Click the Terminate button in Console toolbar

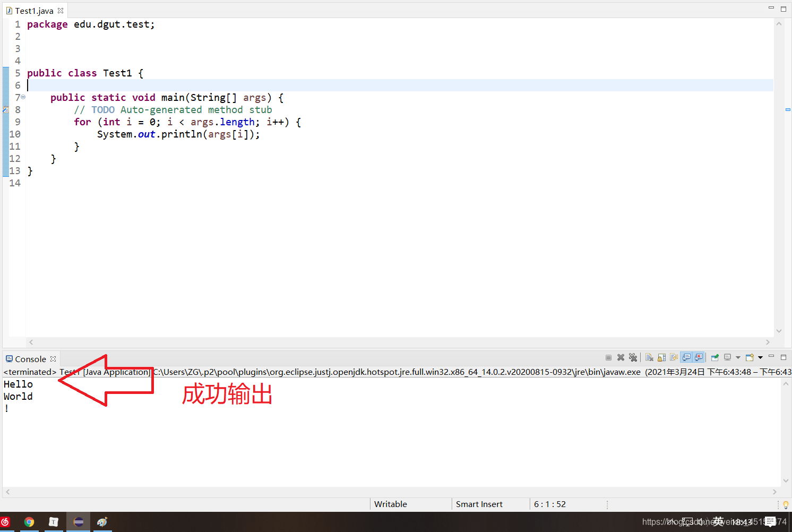point(608,358)
